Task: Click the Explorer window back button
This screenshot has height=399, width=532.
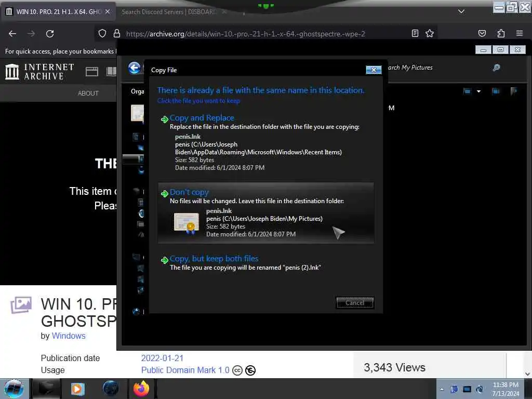Action: click(x=135, y=68)
